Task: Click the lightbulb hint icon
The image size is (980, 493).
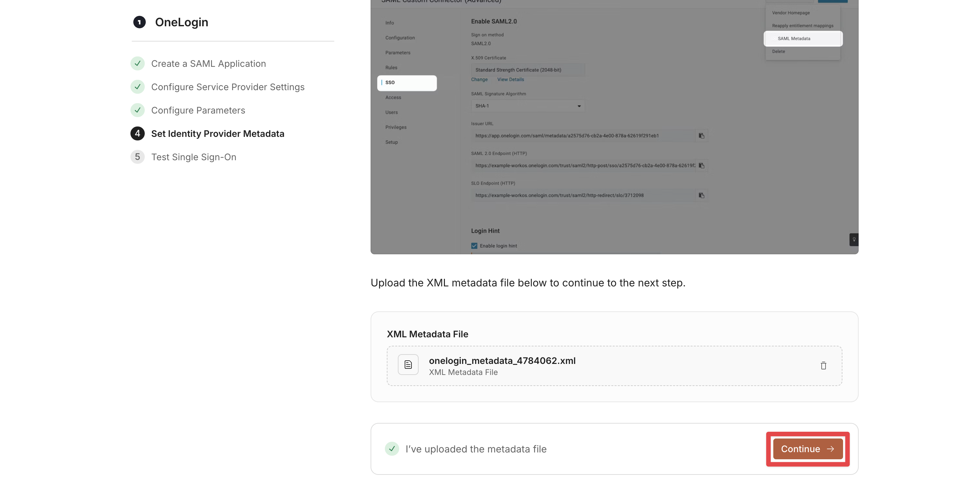Action: click(854, 239)
